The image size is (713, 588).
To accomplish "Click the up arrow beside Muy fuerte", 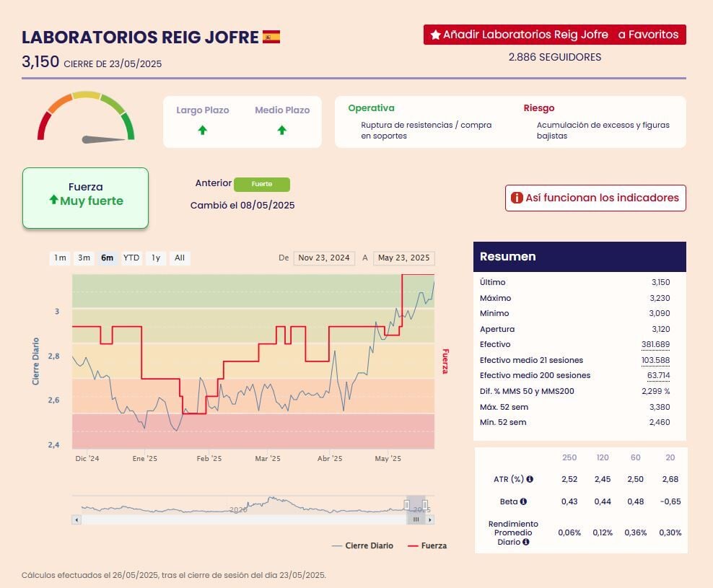I will coord(53,200).
